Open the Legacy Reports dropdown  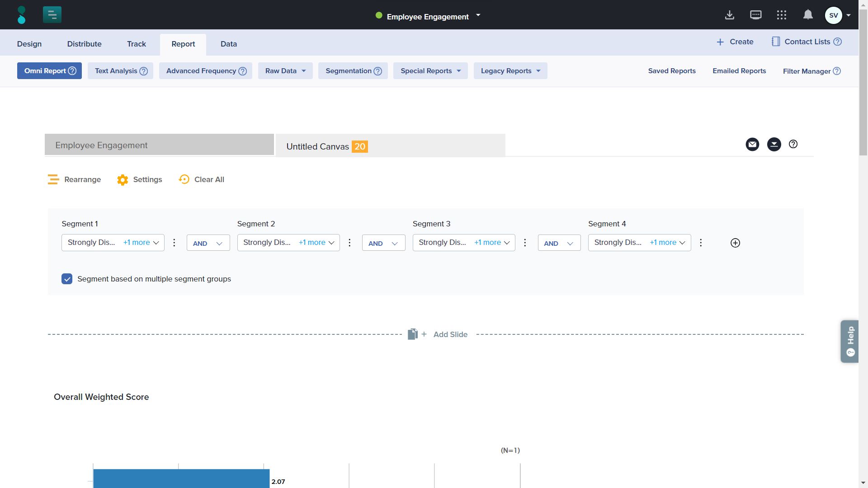coord(510,71)
